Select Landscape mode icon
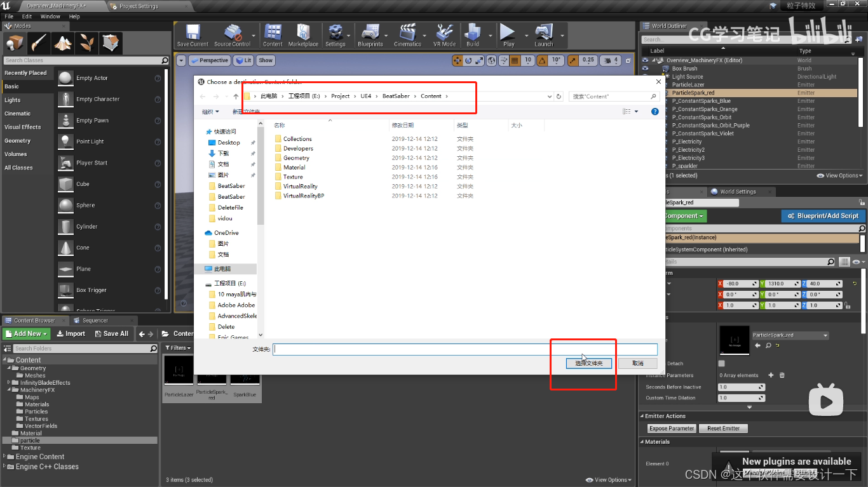This screenshot has width=868, height=487. pyautogui.click(x=62, y=43)
